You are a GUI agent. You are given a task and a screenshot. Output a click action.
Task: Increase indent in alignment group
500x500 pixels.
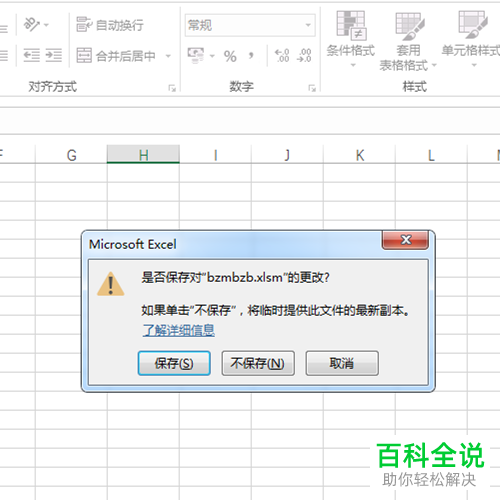[x=54, y=55]
